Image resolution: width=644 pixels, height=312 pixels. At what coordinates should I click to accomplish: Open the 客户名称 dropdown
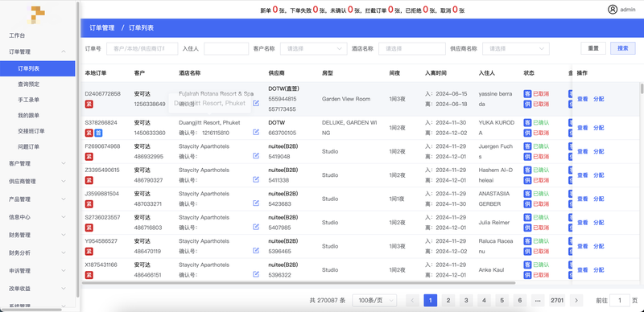[314, 48]
